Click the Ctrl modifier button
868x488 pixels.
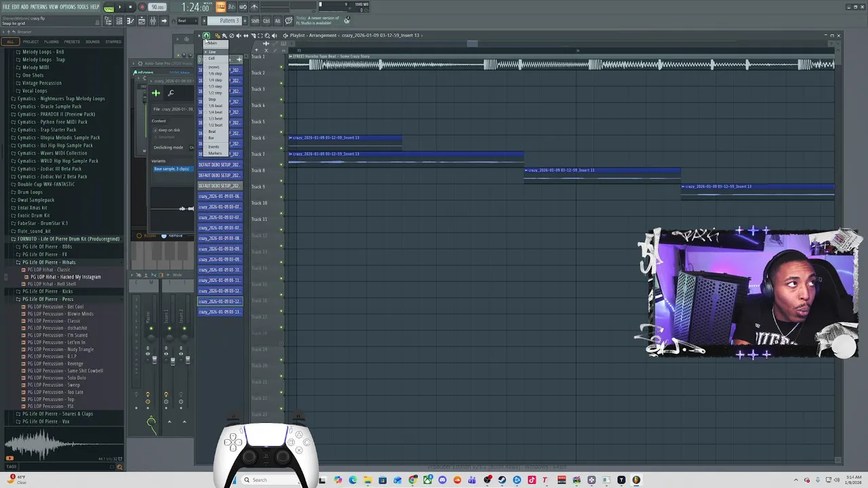tap(267, 21)
